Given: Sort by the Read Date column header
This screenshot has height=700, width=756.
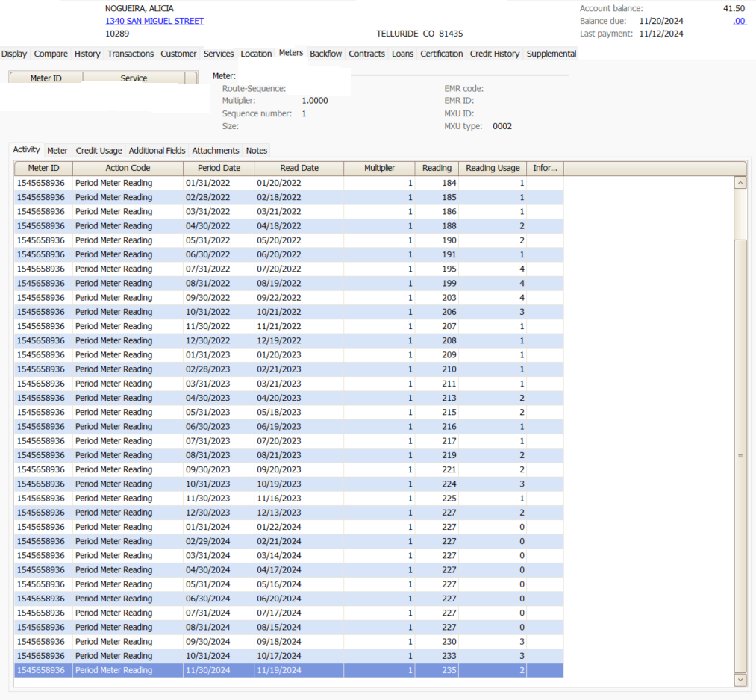Looking at the screenshot, I should coord(299,168).
